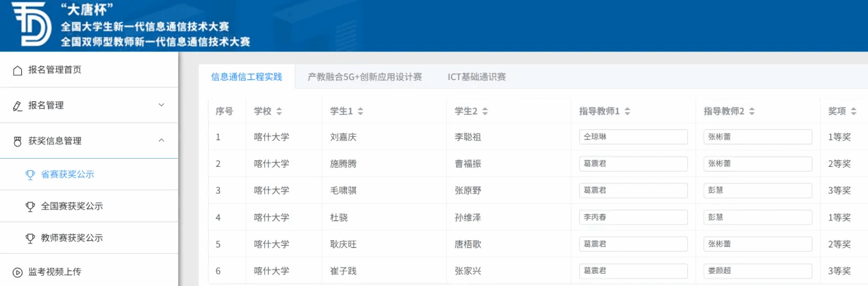
Task: Sort the table by 学生1 column
Action: point(360,112)
